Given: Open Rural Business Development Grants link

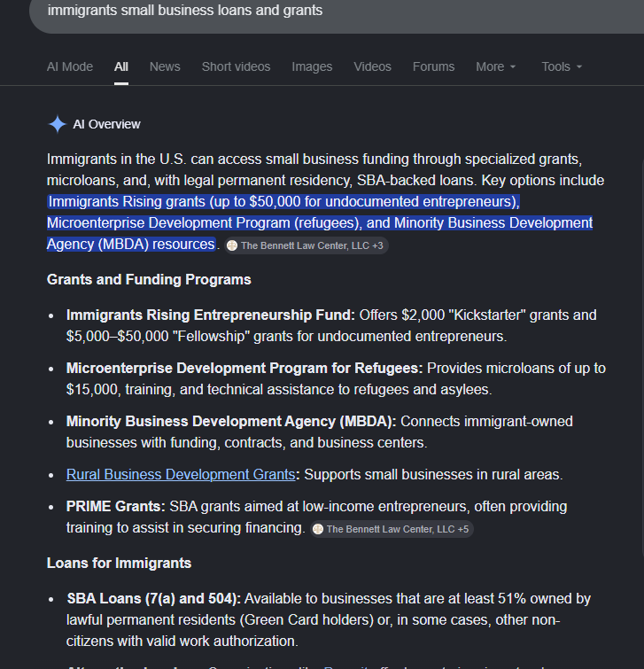Looking at the screenshot, I should pyautogui.click(x=181, y=474).
